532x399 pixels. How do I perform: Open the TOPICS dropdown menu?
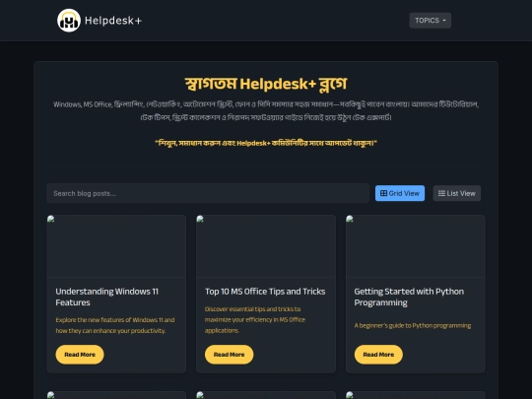(431, 21)
